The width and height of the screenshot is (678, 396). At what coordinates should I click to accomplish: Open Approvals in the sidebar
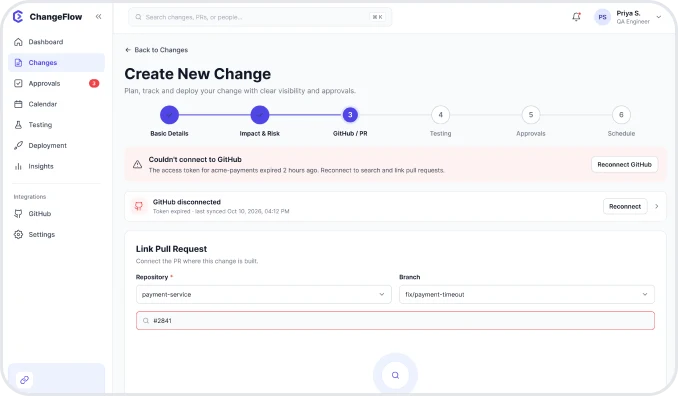pos(56,83)
